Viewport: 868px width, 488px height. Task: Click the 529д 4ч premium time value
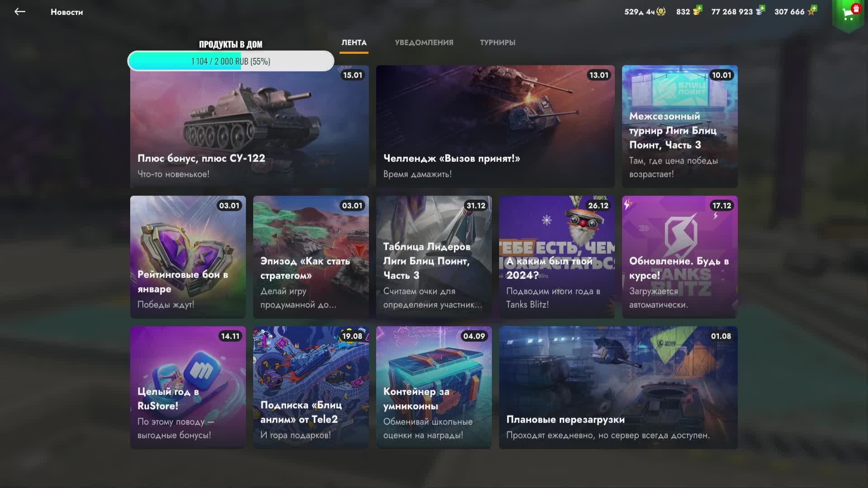[639, 12]
